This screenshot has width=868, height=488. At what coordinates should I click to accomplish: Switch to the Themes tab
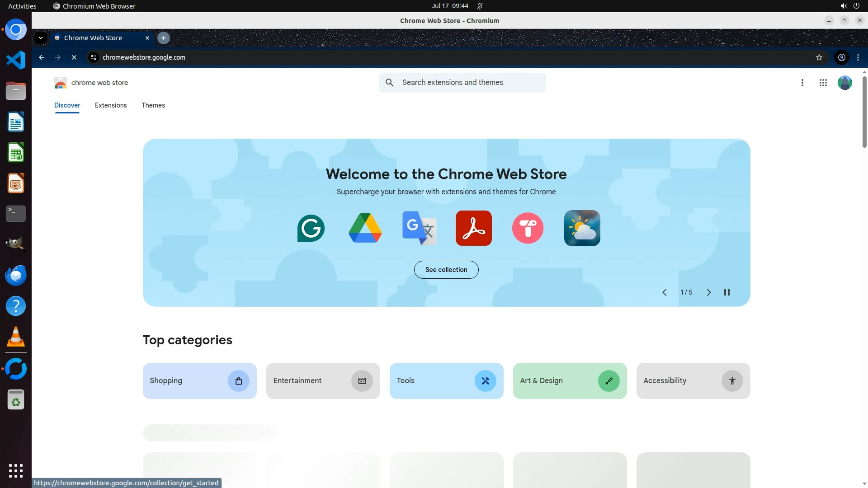(153, 105)
